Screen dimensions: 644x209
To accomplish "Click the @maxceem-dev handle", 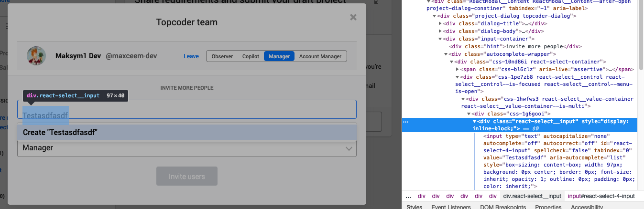I will [131, 56].
